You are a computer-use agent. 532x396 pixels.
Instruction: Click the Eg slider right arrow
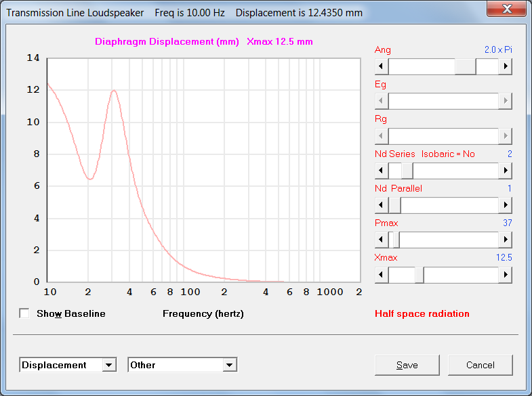505,101
